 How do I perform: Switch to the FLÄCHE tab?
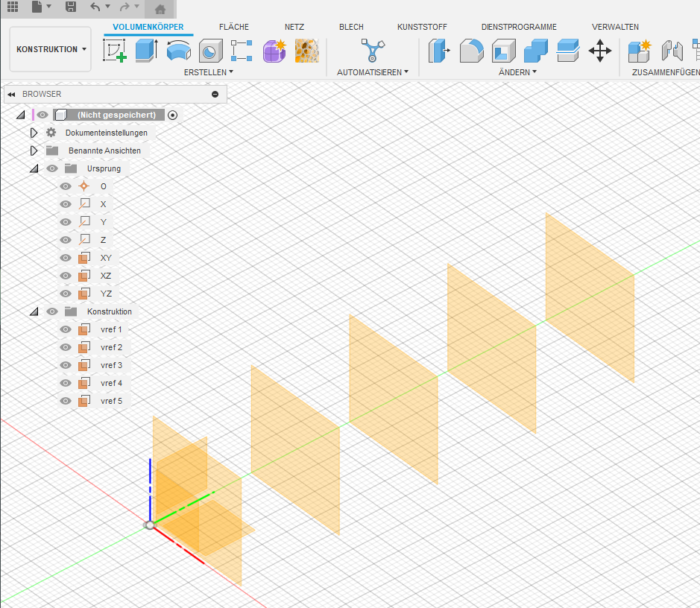[x=234, y=27]
